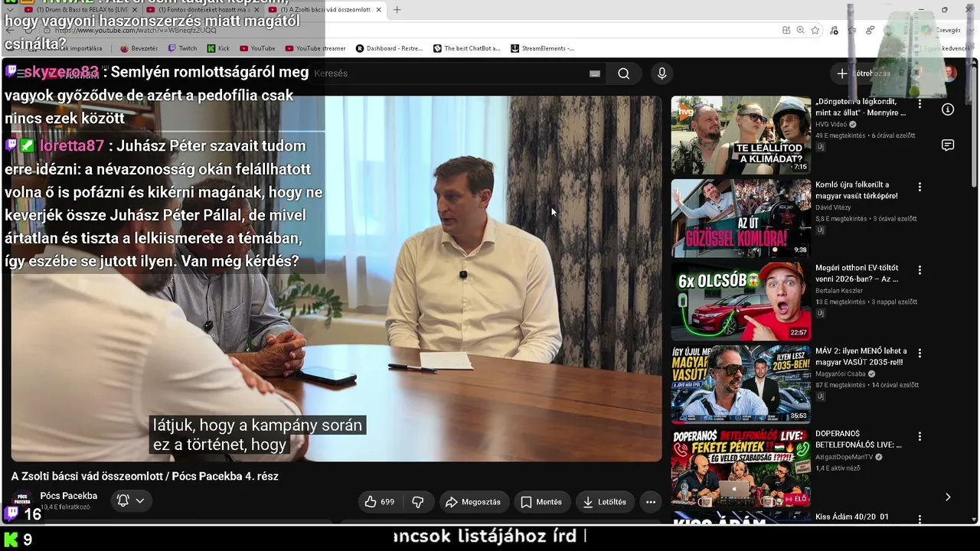The image size is (980, 551).
Task: Open the Twitch bookmark
Action: pyautogui.click(x=182, y=48)
